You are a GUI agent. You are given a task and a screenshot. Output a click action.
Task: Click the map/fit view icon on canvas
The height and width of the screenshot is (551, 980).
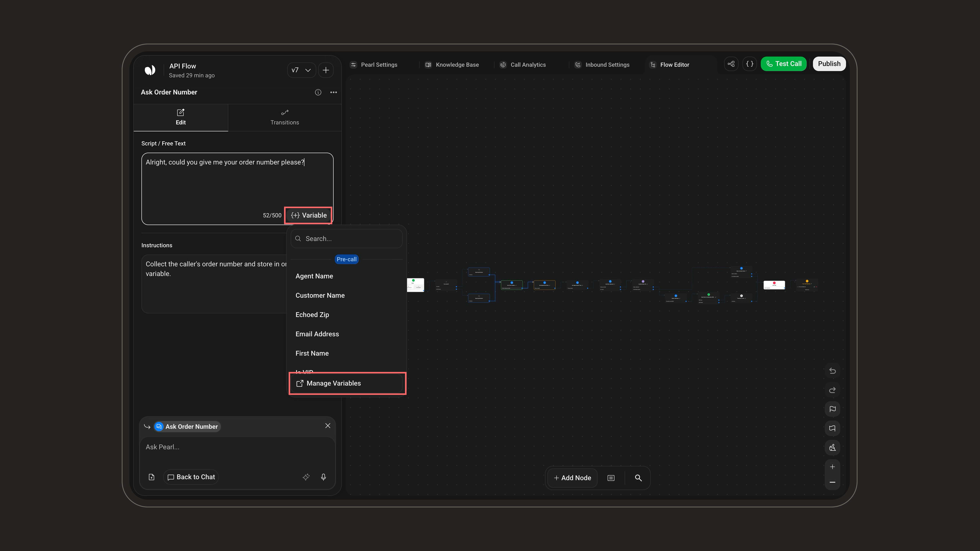pos(832,428)
